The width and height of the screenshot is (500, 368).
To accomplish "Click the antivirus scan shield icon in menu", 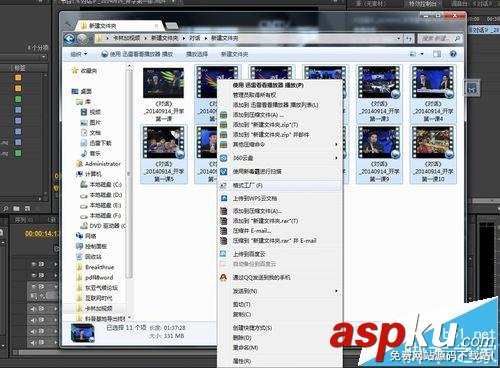I will (x=224, y=171).
